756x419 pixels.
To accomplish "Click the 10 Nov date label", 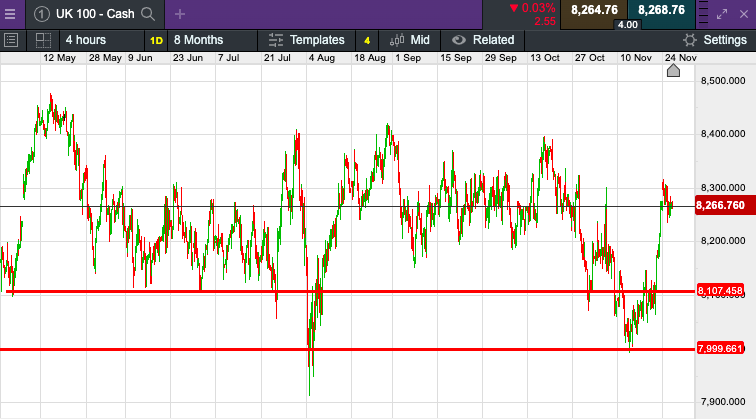I will [636, 58].
